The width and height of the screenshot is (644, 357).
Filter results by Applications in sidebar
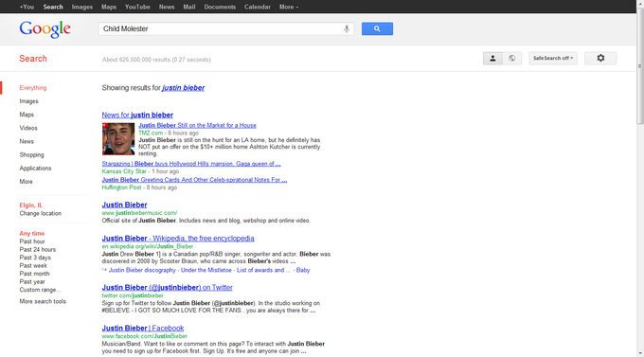pos(35,168)
